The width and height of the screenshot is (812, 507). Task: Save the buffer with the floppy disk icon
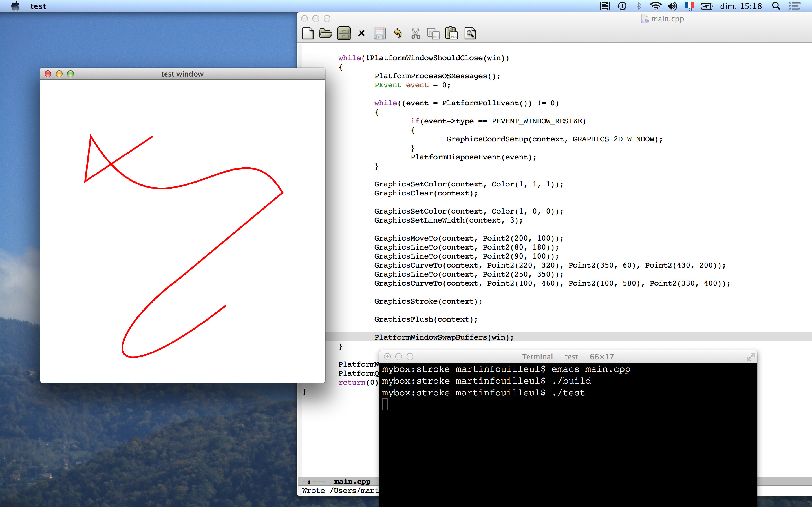(379, 34)
